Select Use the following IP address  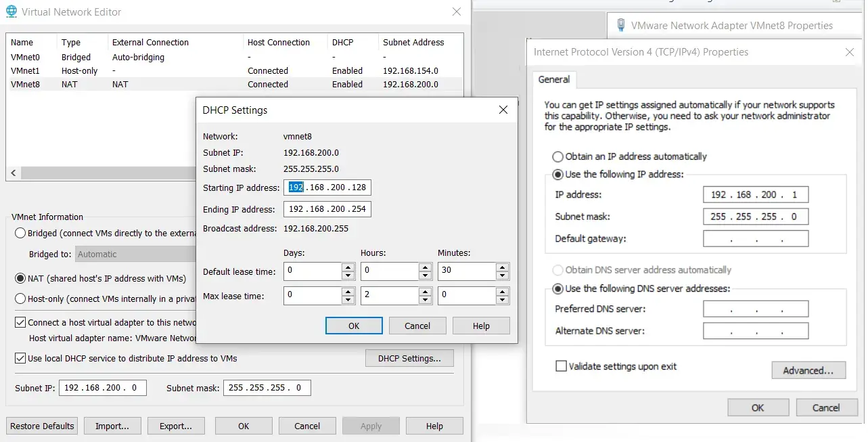click(558, 174)
